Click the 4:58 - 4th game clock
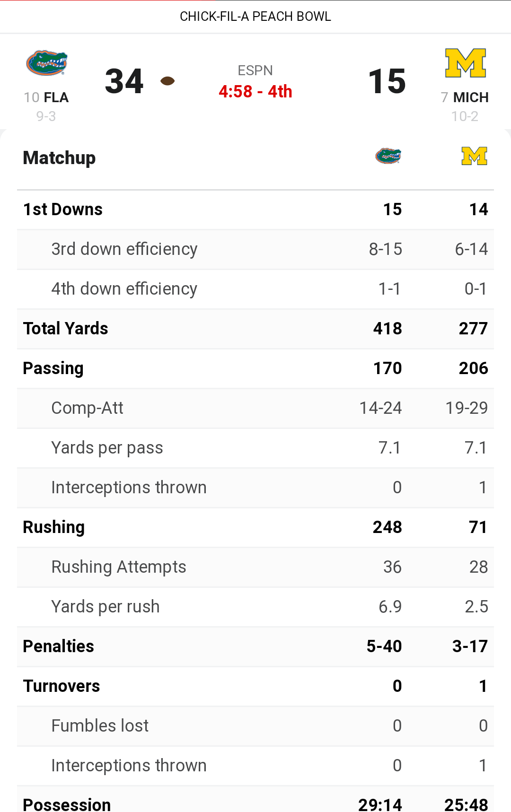The height and width of the screenshot is (812, 511). pos(255,91)
